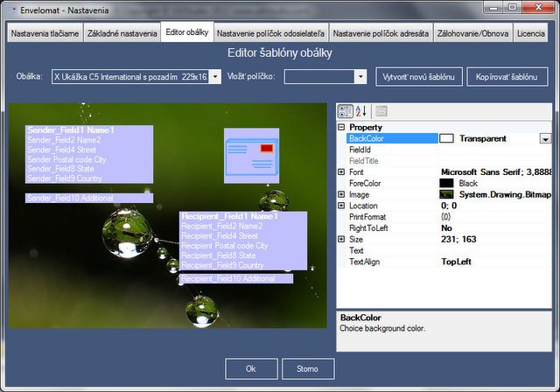This screenshot has height=392, width=560.
Task: Open the Licencia tab
Action: point(530,34)
